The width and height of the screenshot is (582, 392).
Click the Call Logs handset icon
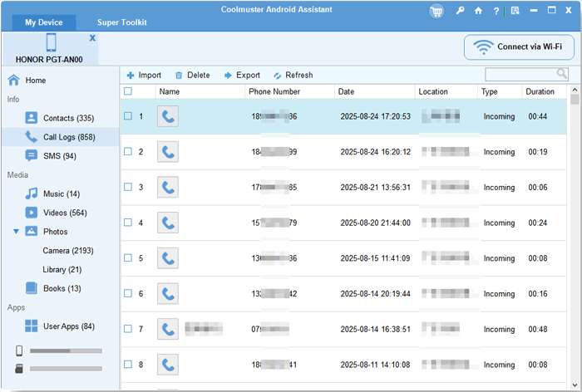pyautogui.click(x=32, y=137)
